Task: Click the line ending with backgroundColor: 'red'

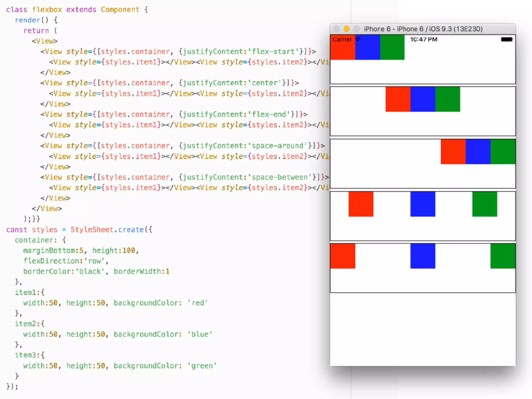Action: tap(116, 303)
